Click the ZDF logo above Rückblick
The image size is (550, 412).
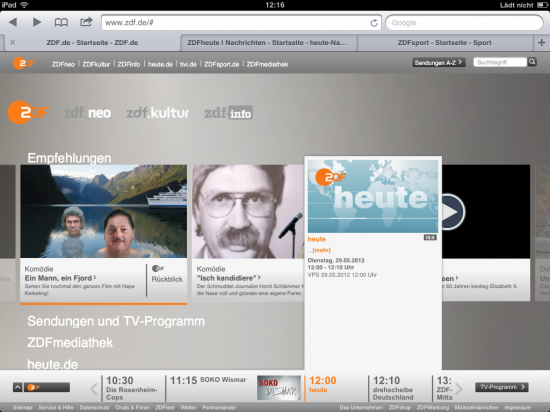pyautogui.click(x=158, y=269)
